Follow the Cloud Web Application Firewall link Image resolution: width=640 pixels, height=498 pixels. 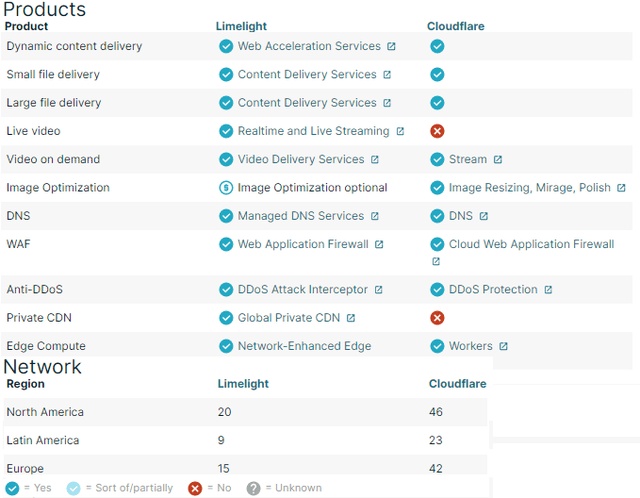tap(531, 244)
